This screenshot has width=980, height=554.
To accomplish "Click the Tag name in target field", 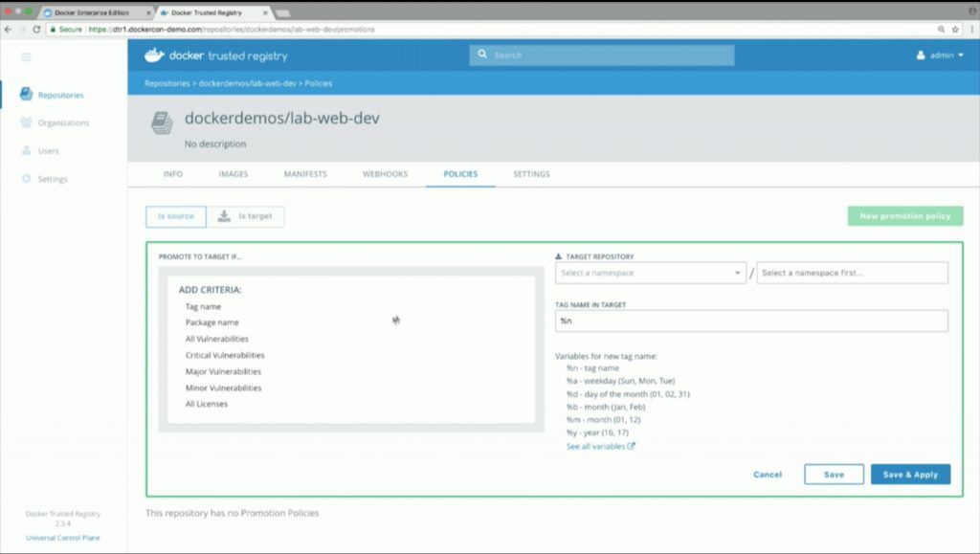I will [751, 321].
